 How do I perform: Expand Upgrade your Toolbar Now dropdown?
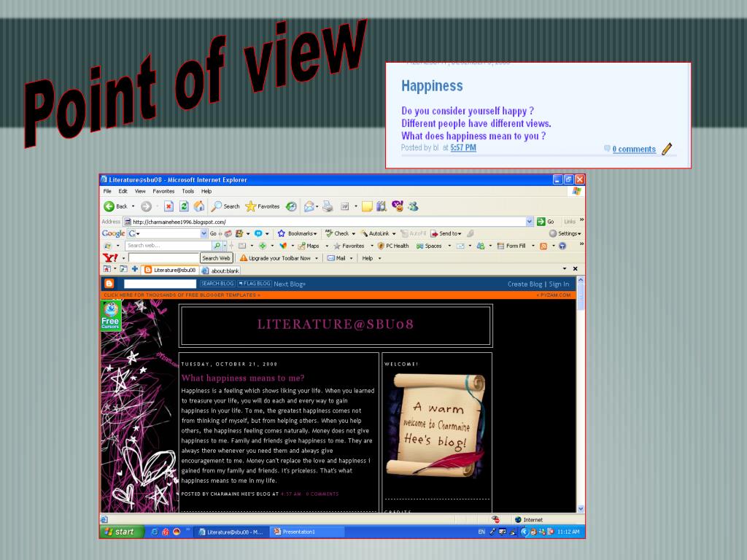317,258
